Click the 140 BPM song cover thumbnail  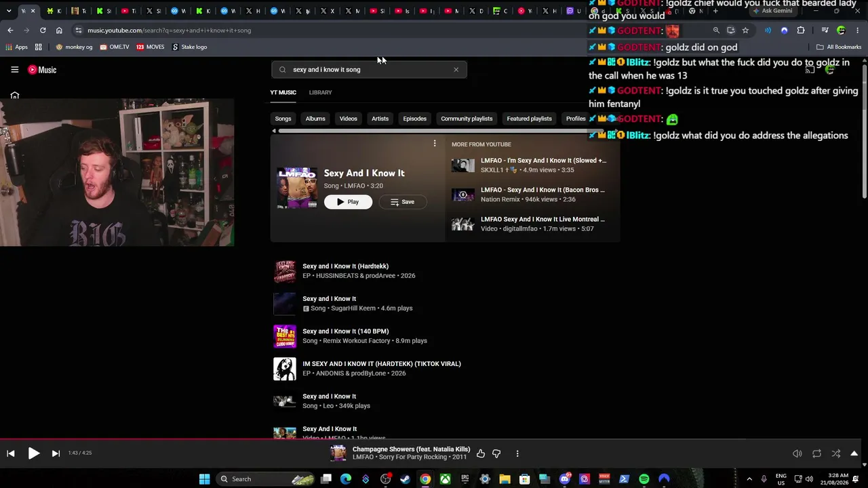[x=285, y=336]
